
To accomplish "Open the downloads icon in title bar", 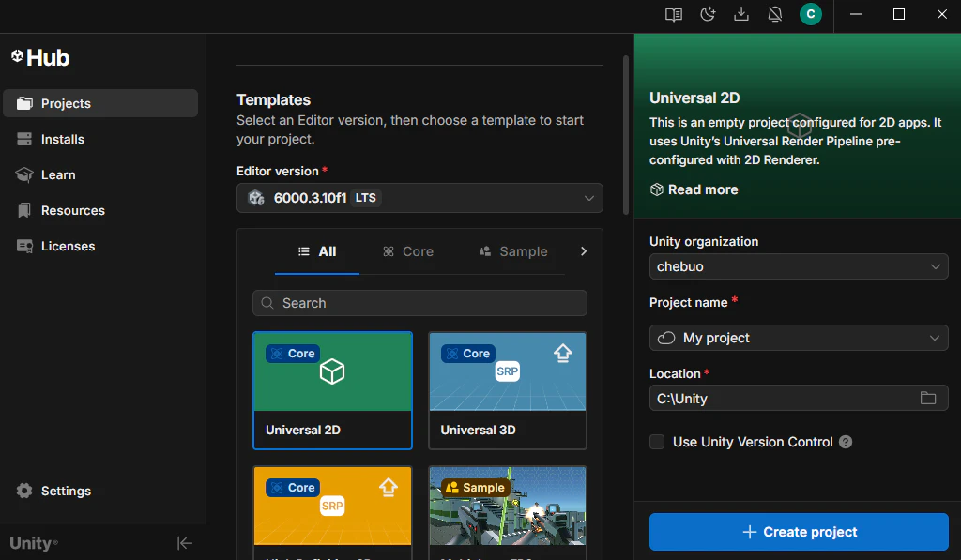I will click(741, 14).
